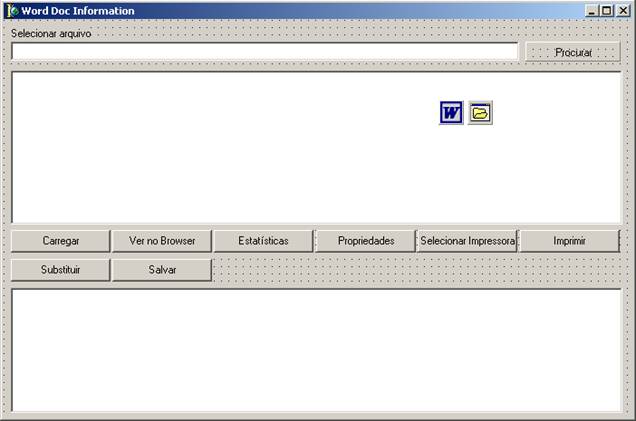The image size is (636, 421).
Task: Click the open folder dialog icon
Action: click(480, 113)
